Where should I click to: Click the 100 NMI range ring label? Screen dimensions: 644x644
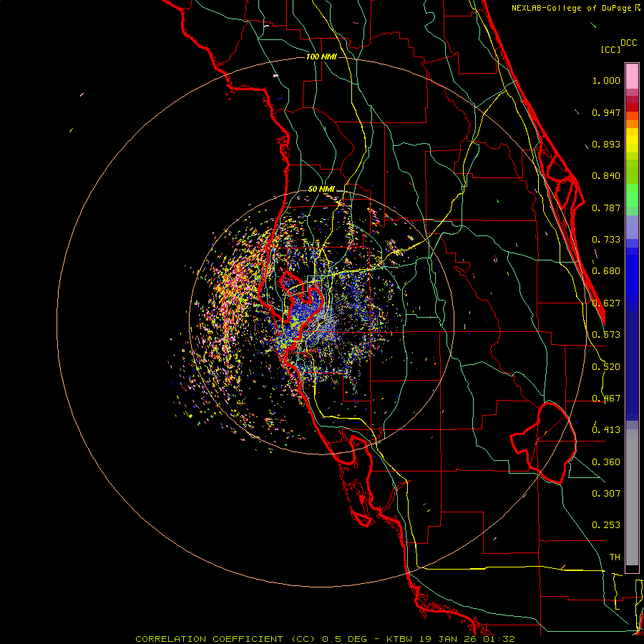321,57
